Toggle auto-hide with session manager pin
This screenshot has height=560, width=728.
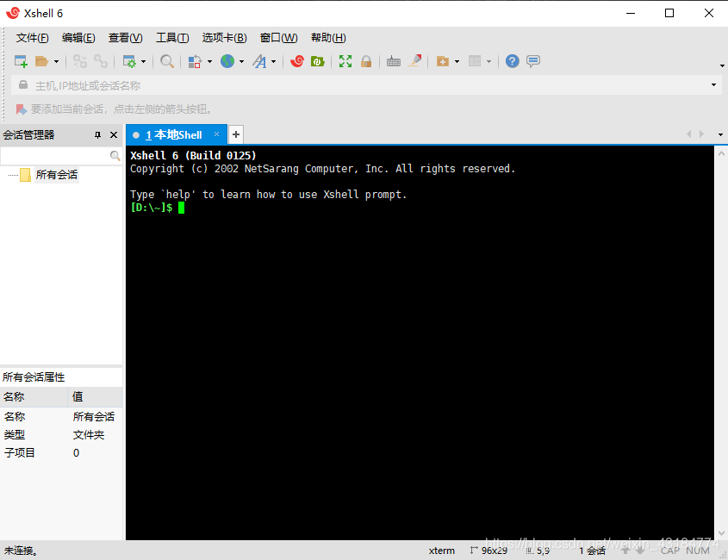[x=97, y=134]
